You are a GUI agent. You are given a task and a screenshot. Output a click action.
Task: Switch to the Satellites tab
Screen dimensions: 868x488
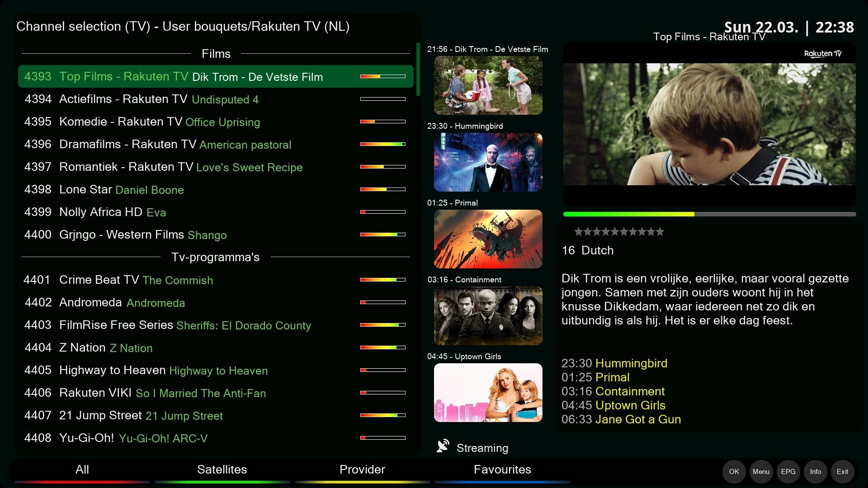coord(222,469)
